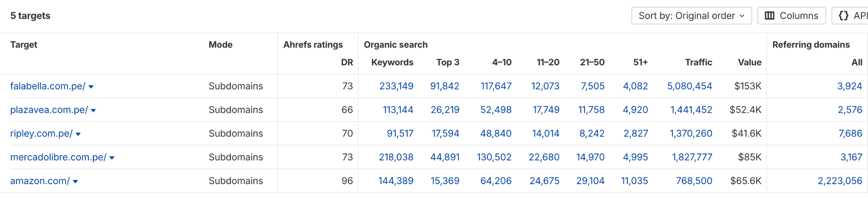Open falabella Top 3 count 91,842
The height and width of the screenshot is (199, 868).
pyautogui.click(x=445, y=86)
